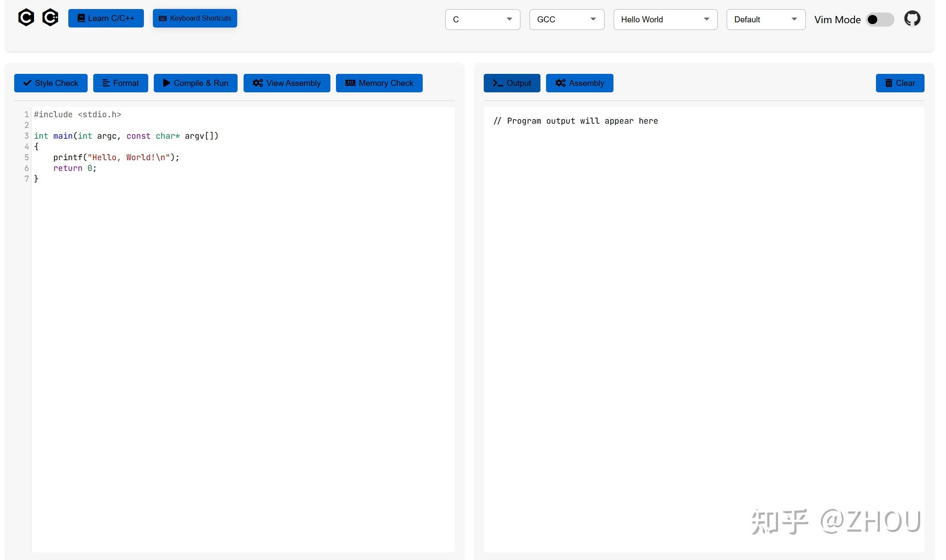Click the C++ language logo icon
Screen dimensions: 946x560
click(50, 18)
